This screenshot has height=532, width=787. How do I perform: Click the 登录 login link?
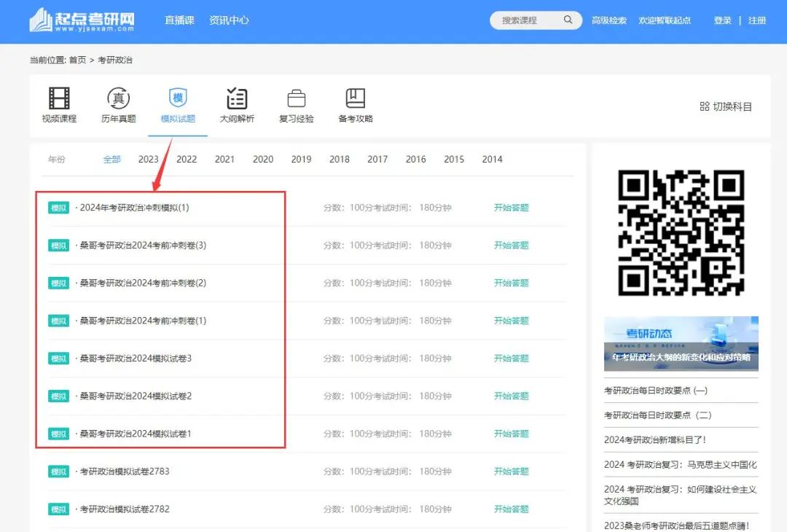pyautogui.click(x=722, y=20)
